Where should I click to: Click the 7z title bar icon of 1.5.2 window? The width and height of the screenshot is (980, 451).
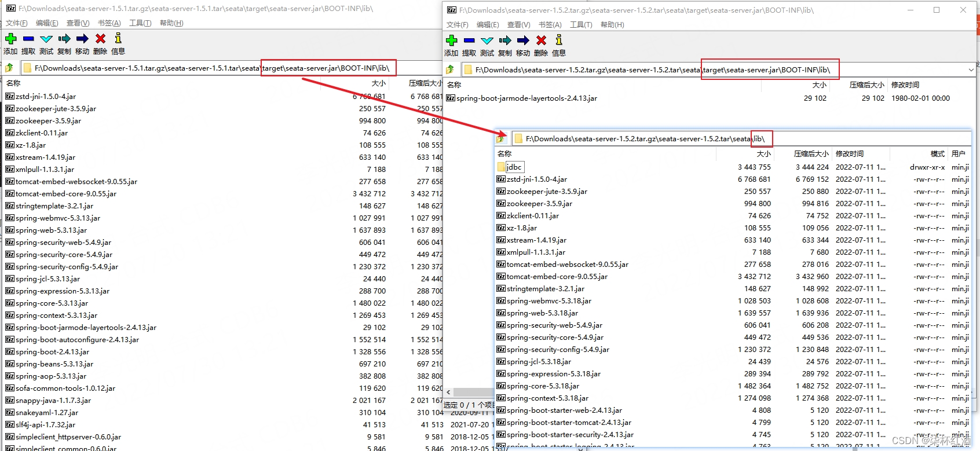(451, 10)
